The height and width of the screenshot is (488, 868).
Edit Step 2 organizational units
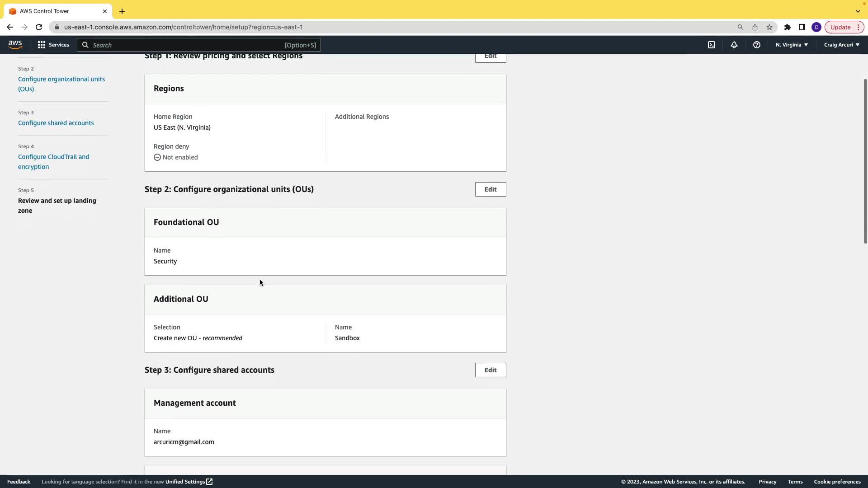(x=490, y=189)
